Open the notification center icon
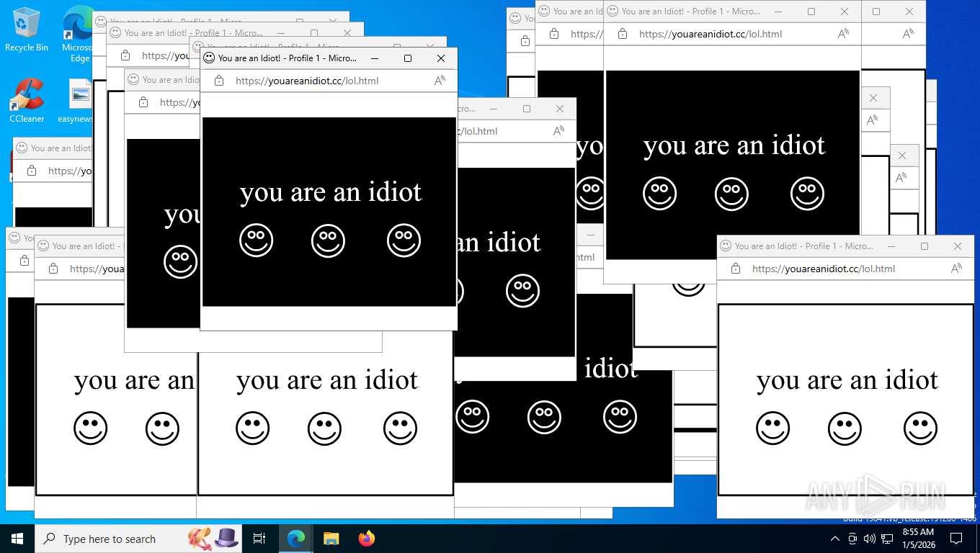980x553 pixels. [956, 539]
